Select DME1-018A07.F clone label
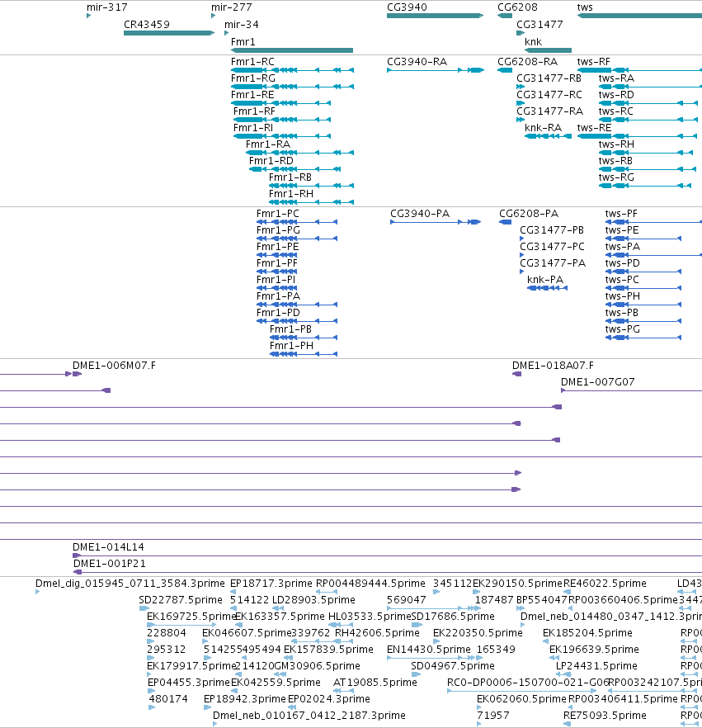This screenshot has height=728, width=702. 553,366
